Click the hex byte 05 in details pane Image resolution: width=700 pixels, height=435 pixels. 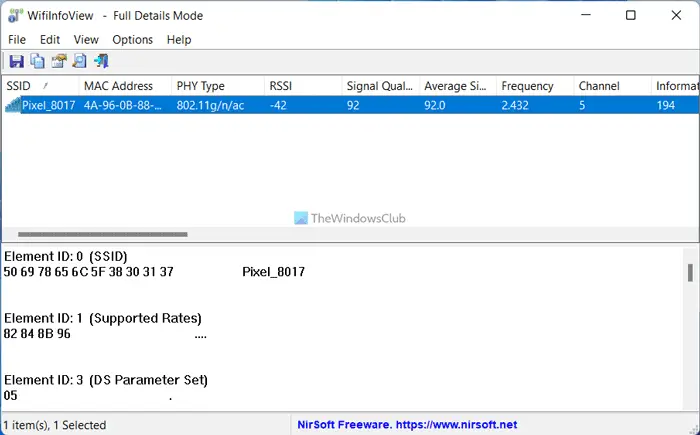point(10,395)
